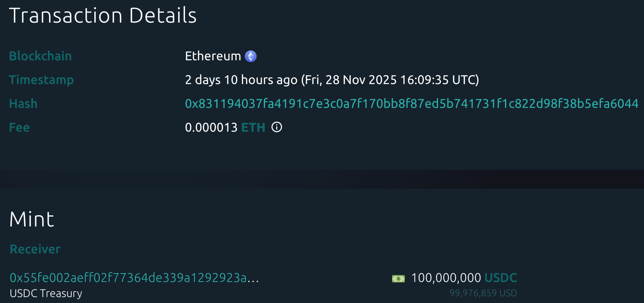This screenshot has height=303, width=644.
Task: Click the Timestamp field label
Action: 41,80
